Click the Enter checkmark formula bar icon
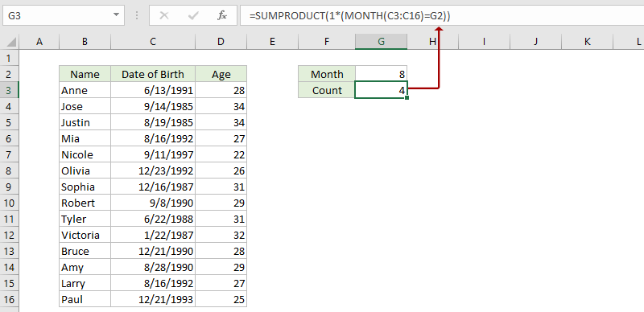Image resolution: width=644 pixels, height=312 pixels. coord(193,15)
